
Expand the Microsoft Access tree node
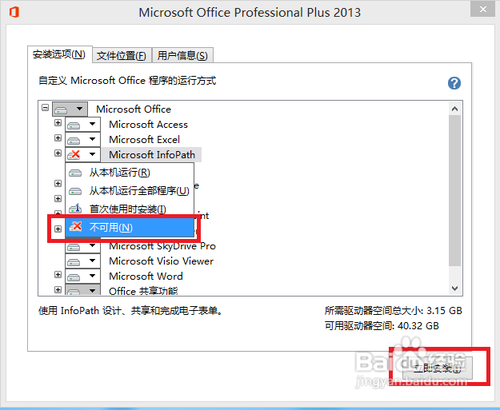point(58,123)
